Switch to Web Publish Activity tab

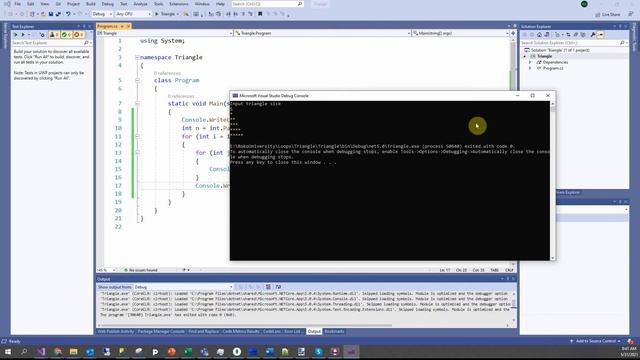pos(116,331)
